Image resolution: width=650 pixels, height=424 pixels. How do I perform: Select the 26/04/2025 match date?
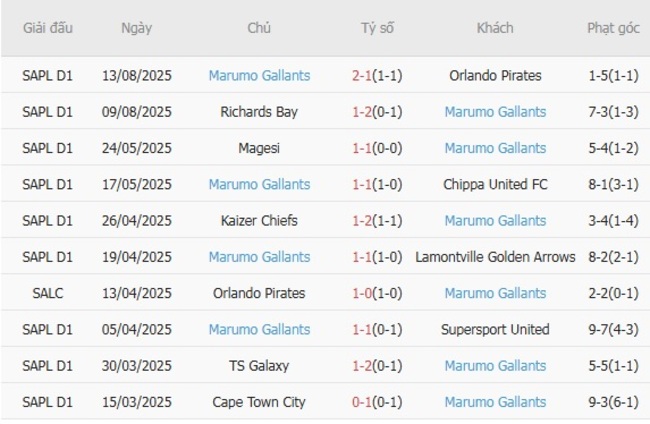[137, 221]
